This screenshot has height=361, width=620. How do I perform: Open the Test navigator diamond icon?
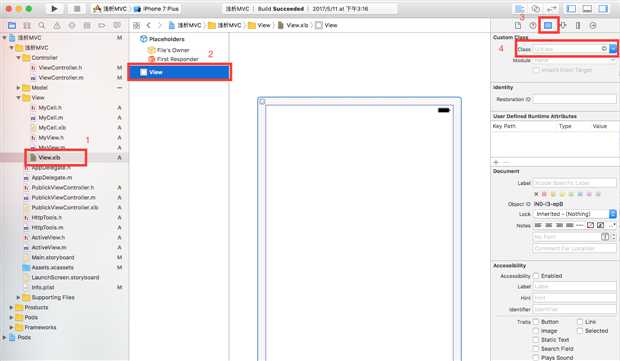coord(72,25)
